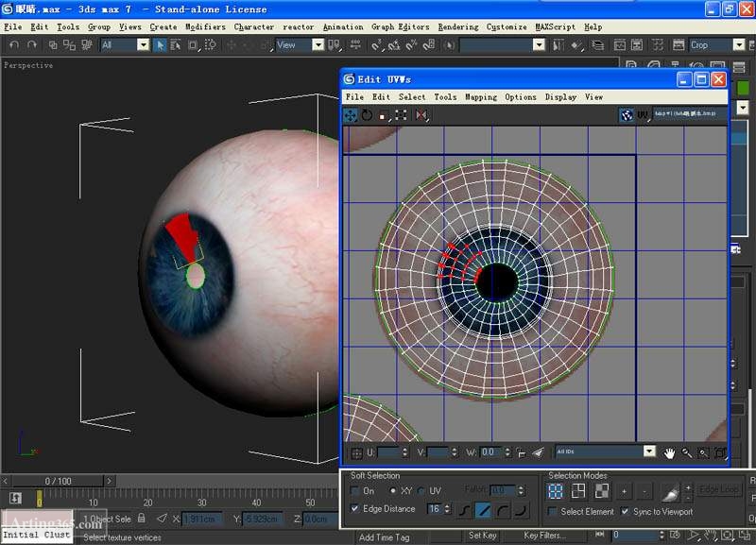Click the Percent Snap toggle icon
Image resolution: width=756 pixels, height=545 pixels.
point(411,44)
